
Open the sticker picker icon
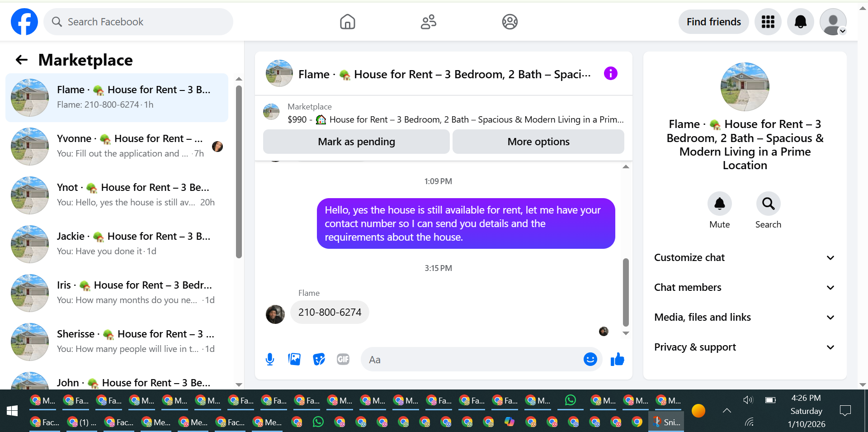(319, 360)
